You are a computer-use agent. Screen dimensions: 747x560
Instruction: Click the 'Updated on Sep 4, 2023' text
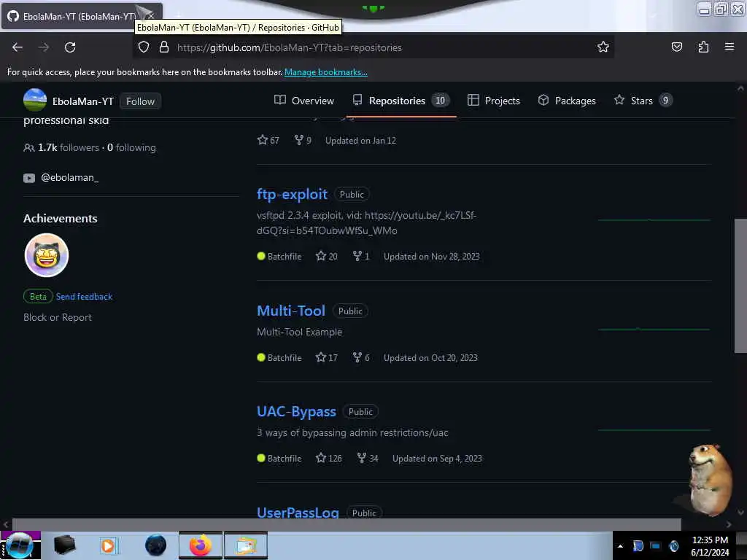click(x=437, y=458)
